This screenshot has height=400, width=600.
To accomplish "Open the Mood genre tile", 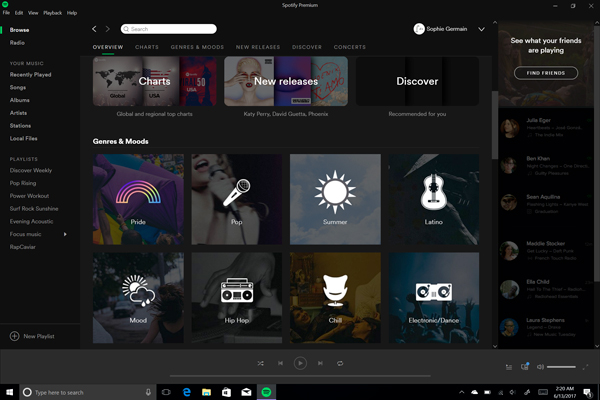I will point(138,298).
